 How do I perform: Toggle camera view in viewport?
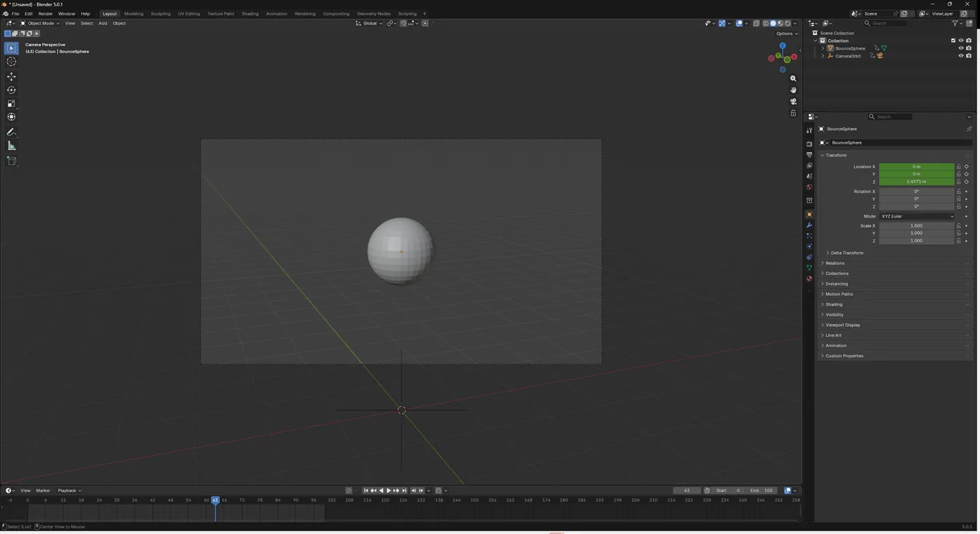[793, 101]
